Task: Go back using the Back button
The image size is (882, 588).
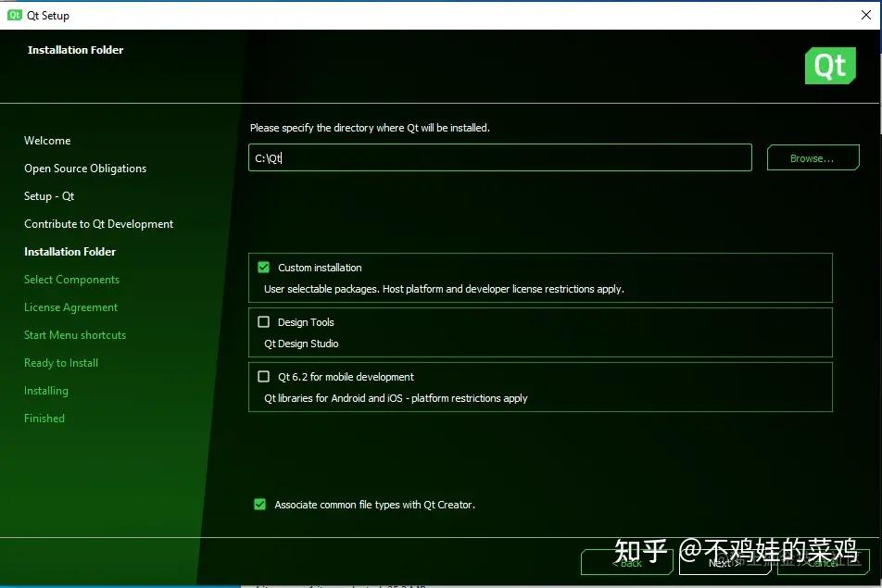Action: [x=627, y=562]
